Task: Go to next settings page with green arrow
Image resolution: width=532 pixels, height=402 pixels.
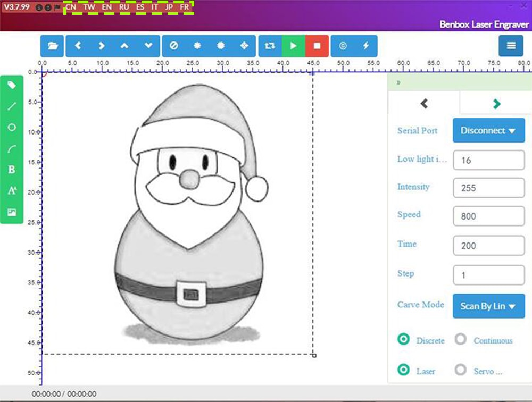Action: click(x=496, y=104)
